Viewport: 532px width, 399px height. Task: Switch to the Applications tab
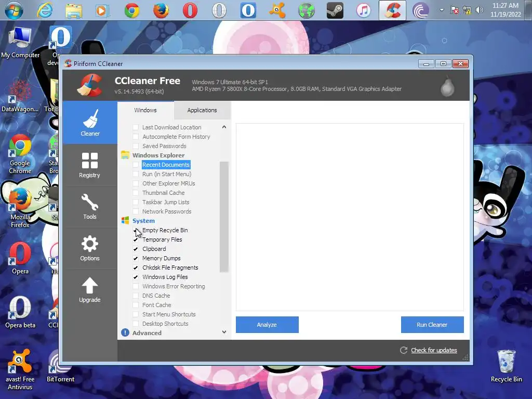point(202,110)
